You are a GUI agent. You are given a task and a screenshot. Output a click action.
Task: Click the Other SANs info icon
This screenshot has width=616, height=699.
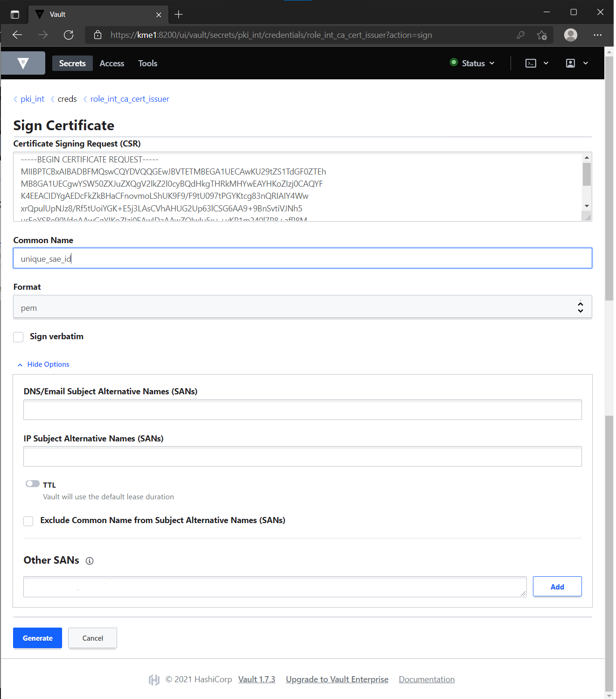[90, 561]
